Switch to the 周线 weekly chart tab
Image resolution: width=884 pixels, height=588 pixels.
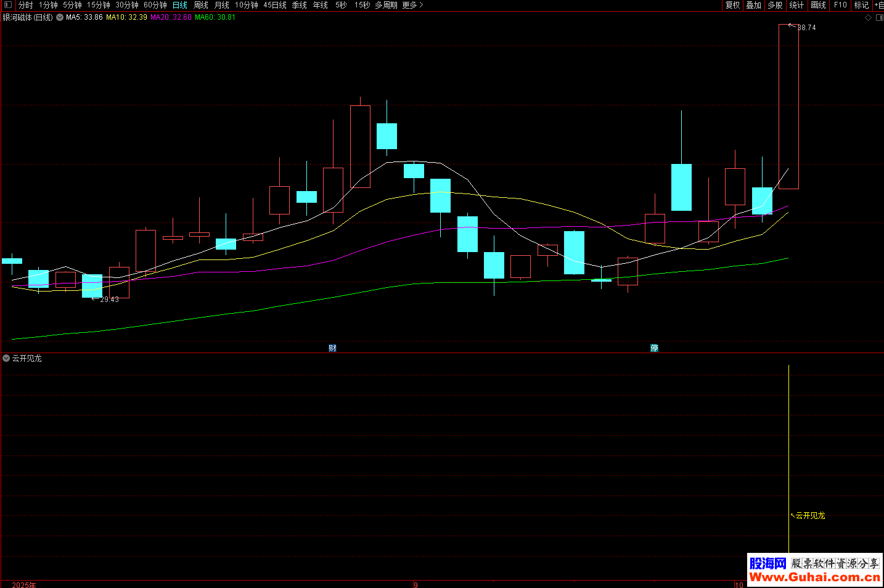201,5
